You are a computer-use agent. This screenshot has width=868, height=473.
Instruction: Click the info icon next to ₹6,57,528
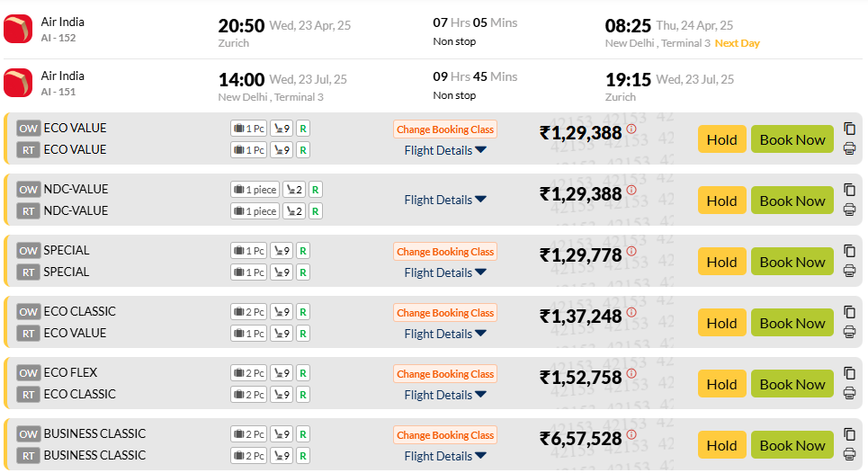(x=631, y=435)
